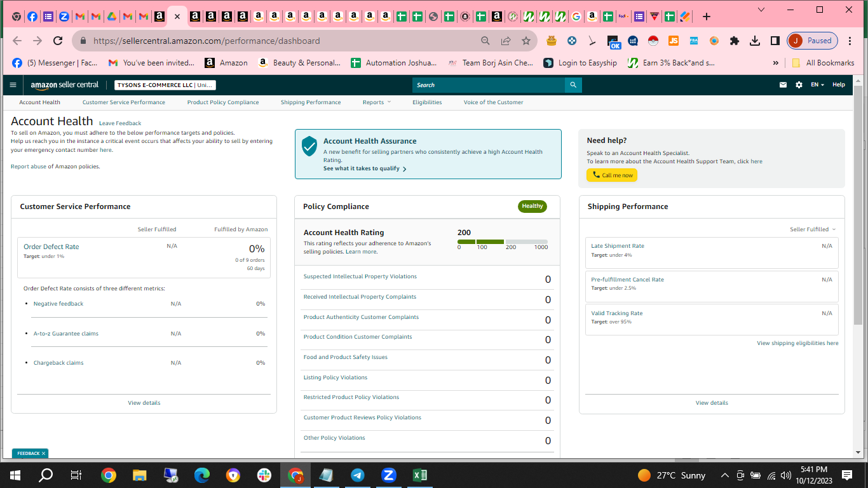Click the orange JS extension icon
The image size is (868, 488).
[x=674, y=41]
